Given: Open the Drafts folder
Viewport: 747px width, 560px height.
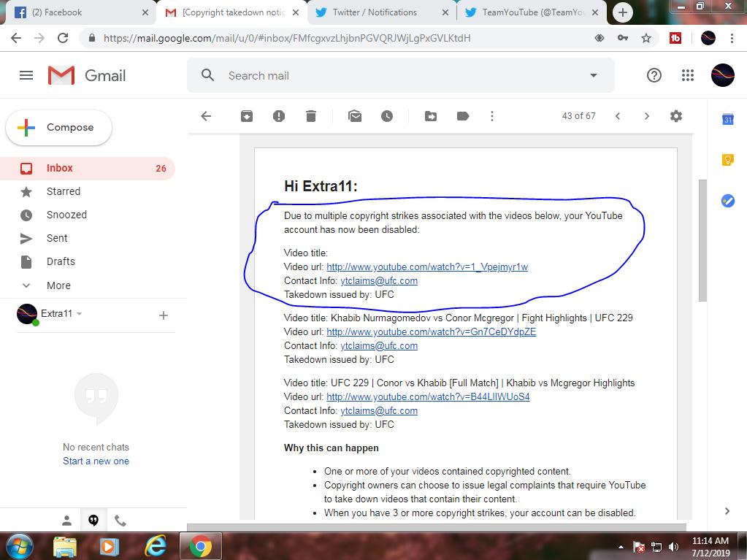Looking at the screenshot, I should (88, 261).
